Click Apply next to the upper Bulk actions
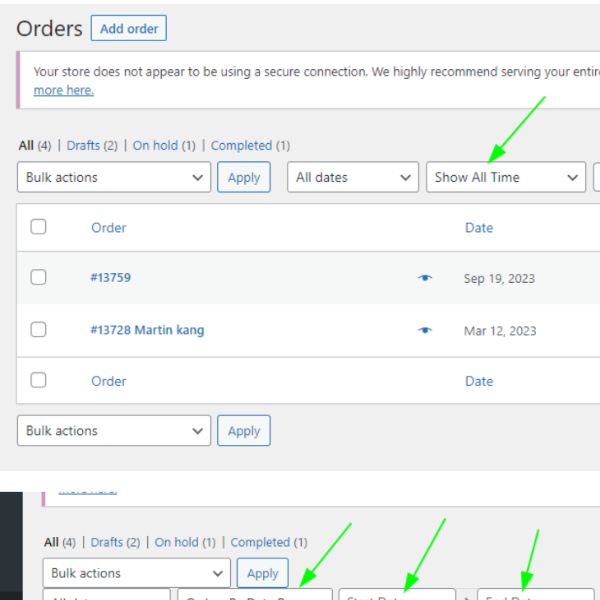600x600 pixels. tap(244, 177)
